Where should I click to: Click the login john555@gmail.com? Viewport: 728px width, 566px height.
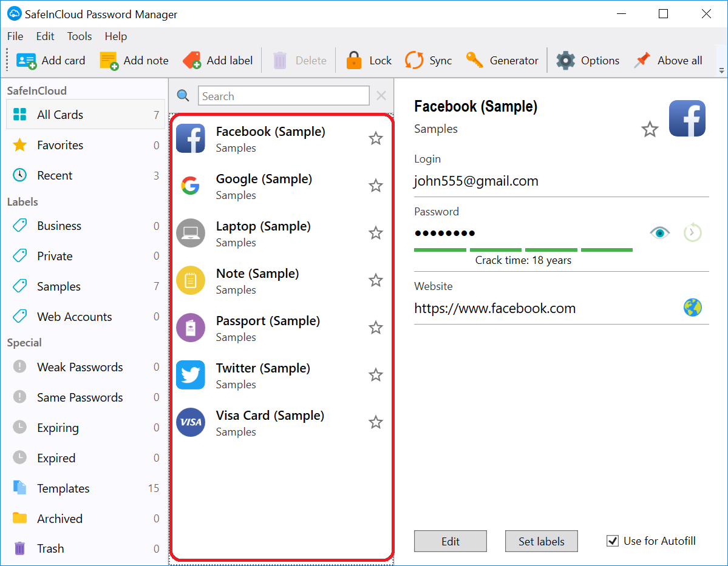pos(476,181)
